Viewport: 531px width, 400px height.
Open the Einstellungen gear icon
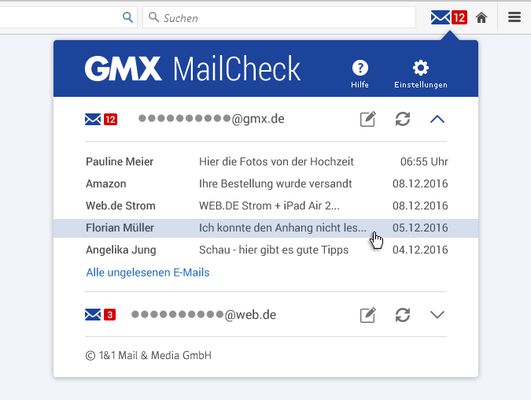click(421, 68)
